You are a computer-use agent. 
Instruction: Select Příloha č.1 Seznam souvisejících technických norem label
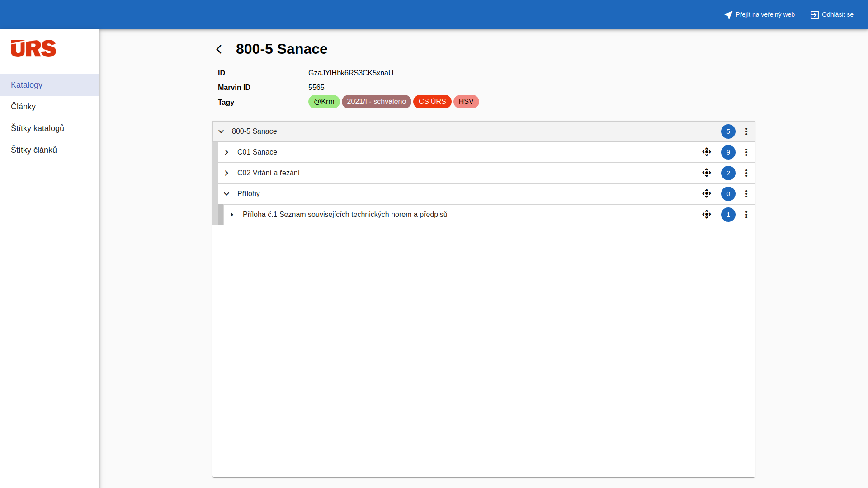[345, 215]
